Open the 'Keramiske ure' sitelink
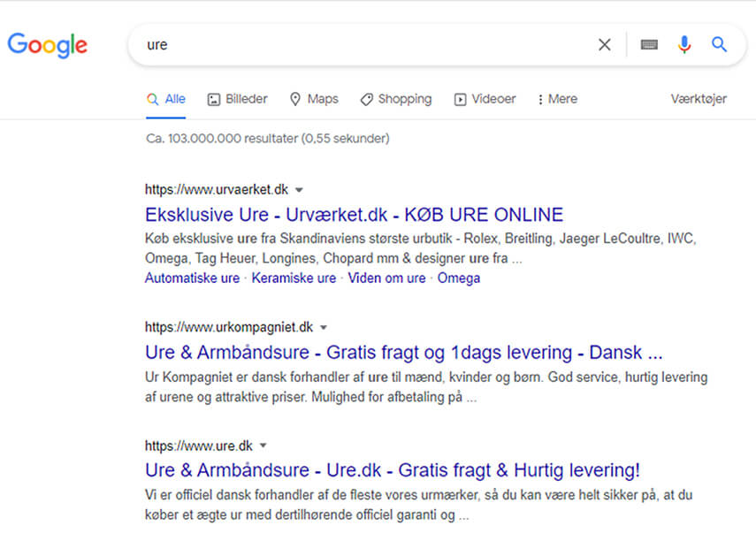 294,278
